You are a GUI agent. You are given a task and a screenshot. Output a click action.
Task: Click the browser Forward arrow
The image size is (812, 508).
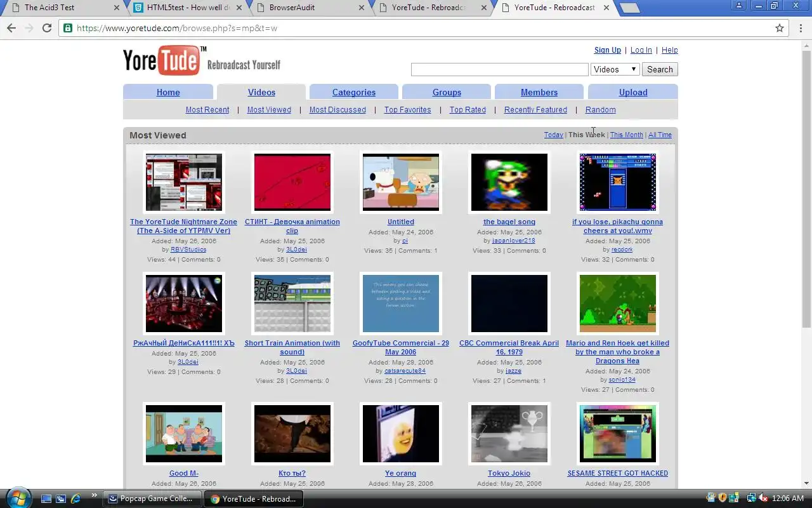point(29,28)
